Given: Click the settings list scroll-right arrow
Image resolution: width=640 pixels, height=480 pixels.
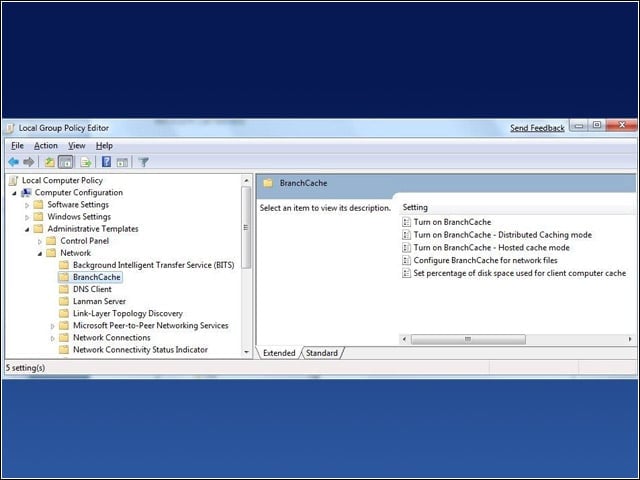Looking at the screenshot, I should tap(630, 339).
